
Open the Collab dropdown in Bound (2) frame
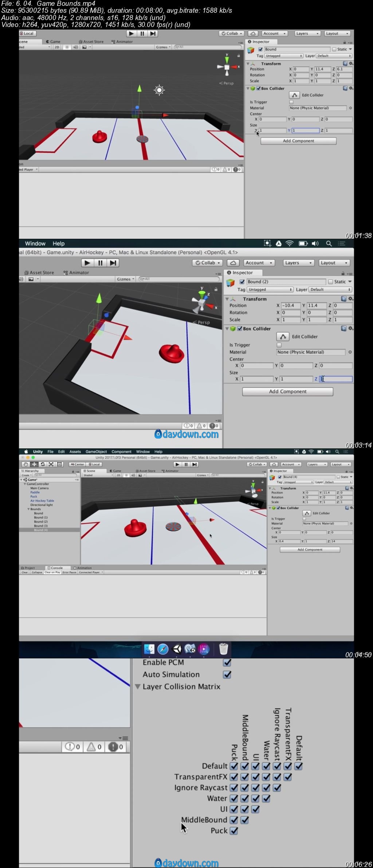208,263
